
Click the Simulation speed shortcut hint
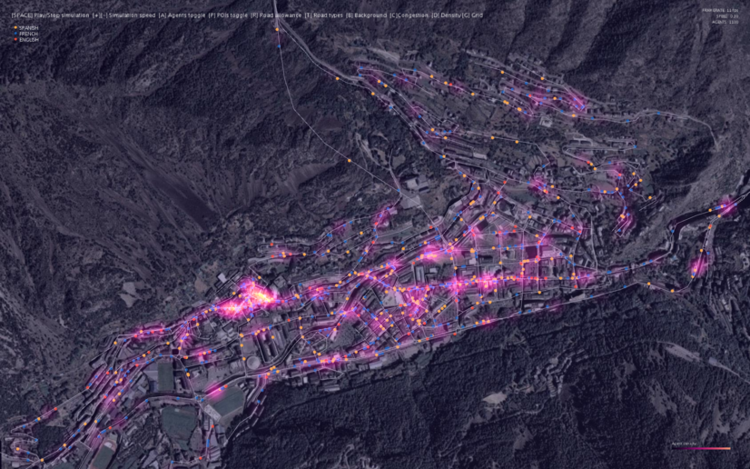tap(124, 15)
